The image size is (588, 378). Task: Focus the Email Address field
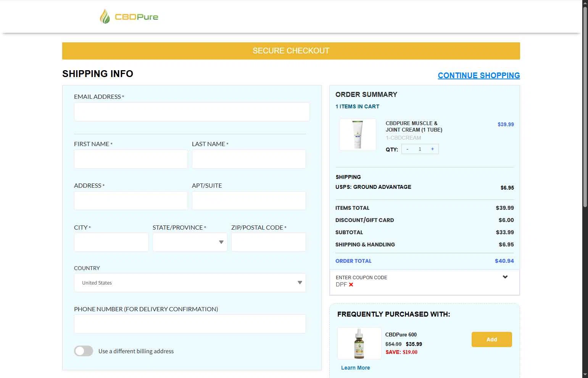192,112
